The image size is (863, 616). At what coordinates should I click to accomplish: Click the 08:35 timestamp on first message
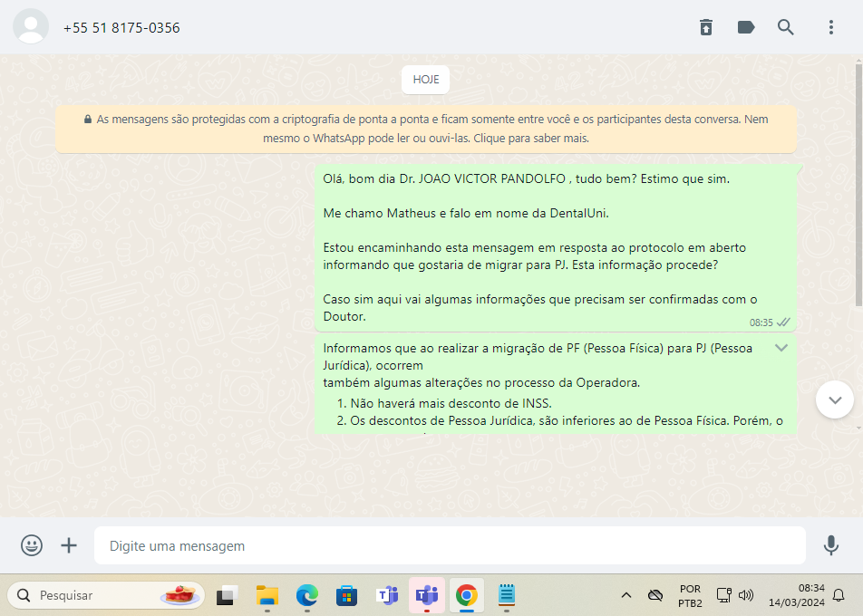point(761,322)
